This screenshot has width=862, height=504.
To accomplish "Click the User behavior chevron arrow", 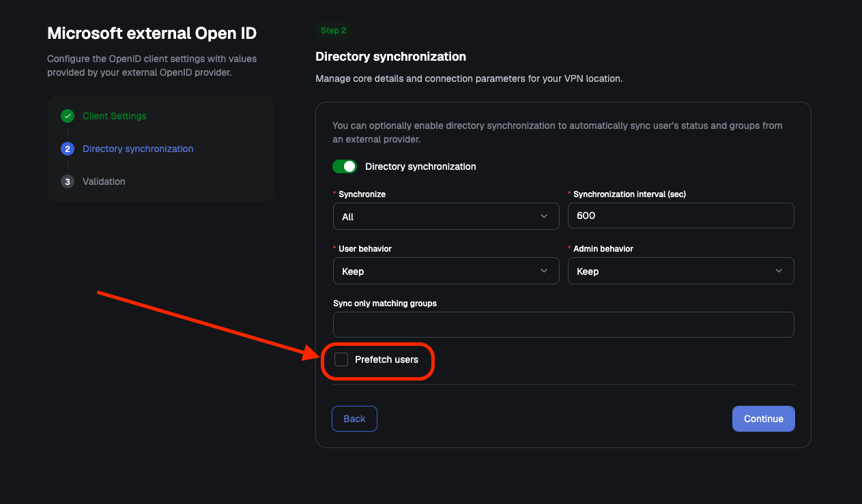I will tap(544, 271).
